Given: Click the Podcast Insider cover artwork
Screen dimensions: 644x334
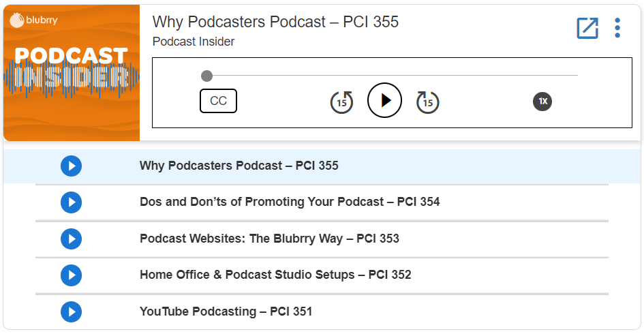Looking at the screenshot, I should click(x=72, y=73).
